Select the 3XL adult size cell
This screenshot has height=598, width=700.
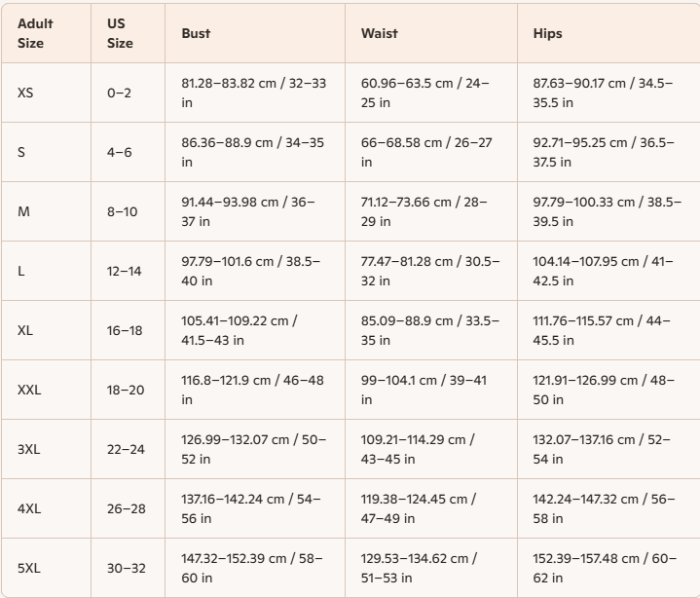click(29, 449)
